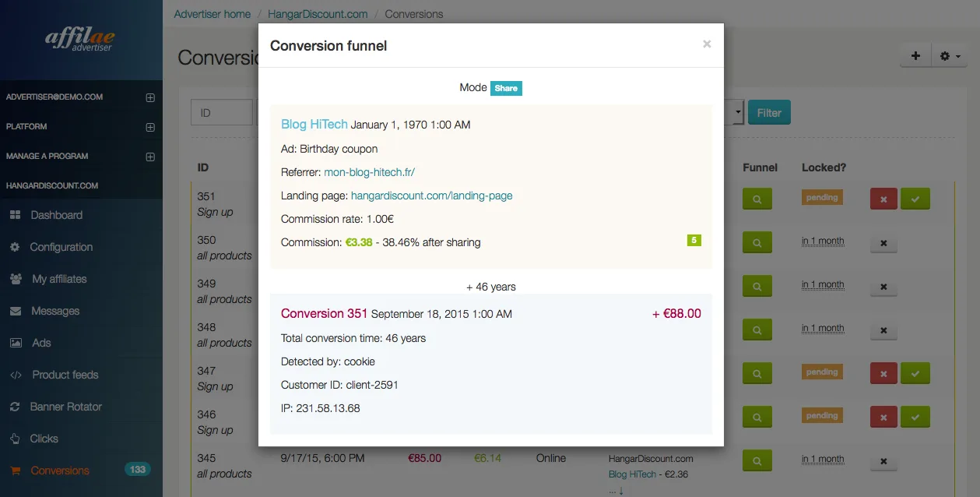Click the green 5 badge in funnel

pos(694,240)
